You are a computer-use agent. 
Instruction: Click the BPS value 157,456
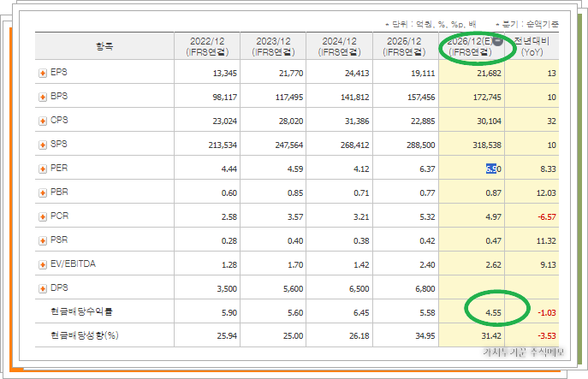click(x=421, y=97)
